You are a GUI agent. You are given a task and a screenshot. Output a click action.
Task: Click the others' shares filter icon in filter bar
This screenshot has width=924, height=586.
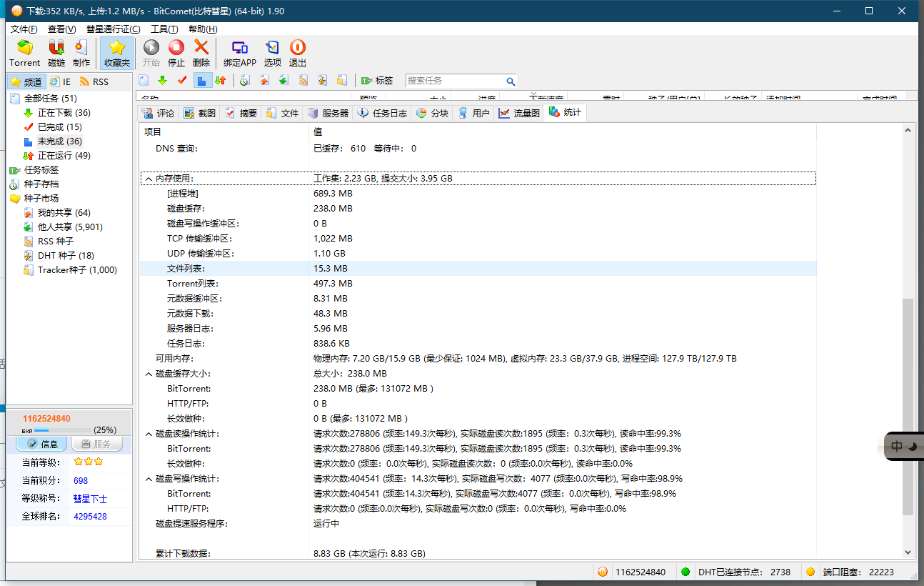click(x=283, y=81)
